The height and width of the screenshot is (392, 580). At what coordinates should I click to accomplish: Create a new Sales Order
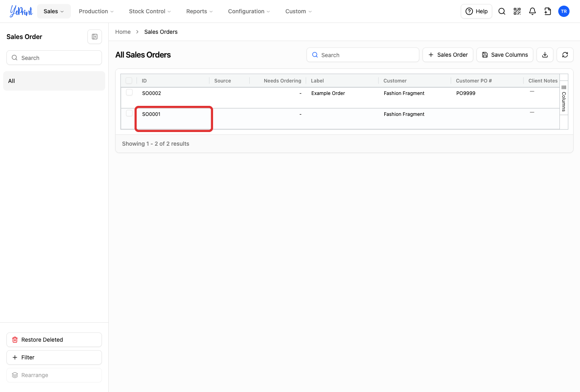click(448, 55)
